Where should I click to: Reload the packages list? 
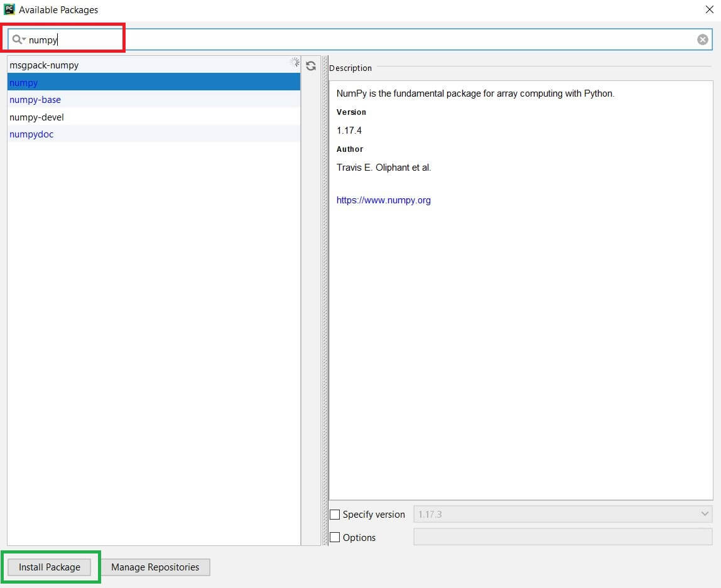(x=311, y=66)
